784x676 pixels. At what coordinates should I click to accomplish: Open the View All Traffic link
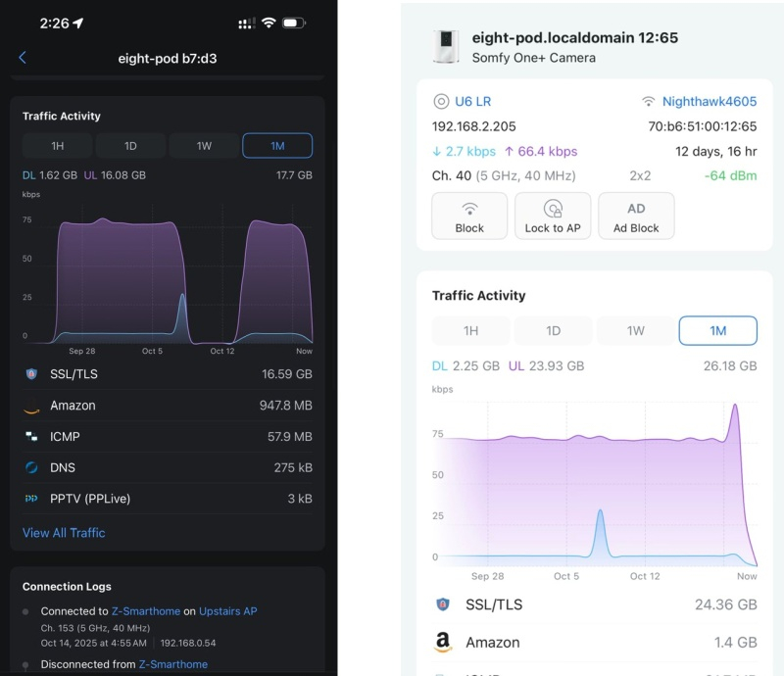click(x=64, y=533)
